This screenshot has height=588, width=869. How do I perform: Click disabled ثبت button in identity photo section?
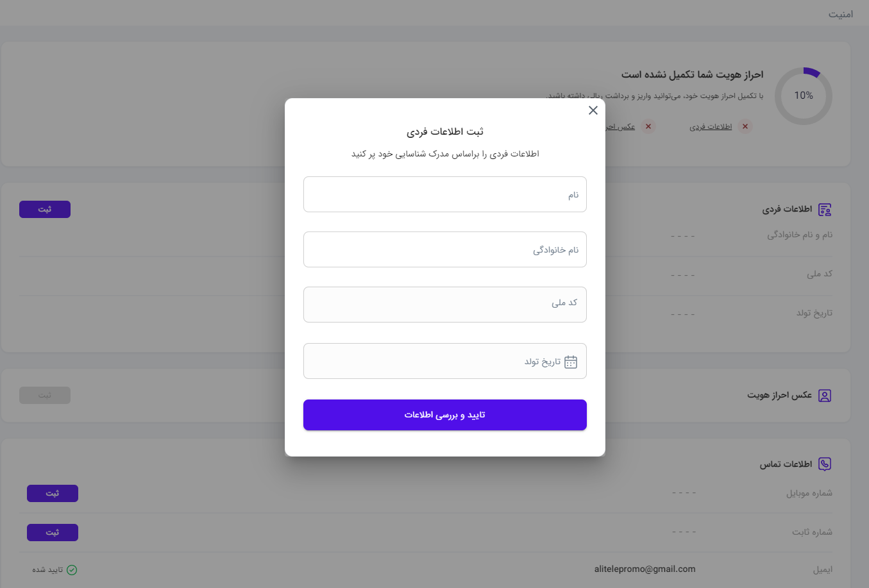coord(45,396)
